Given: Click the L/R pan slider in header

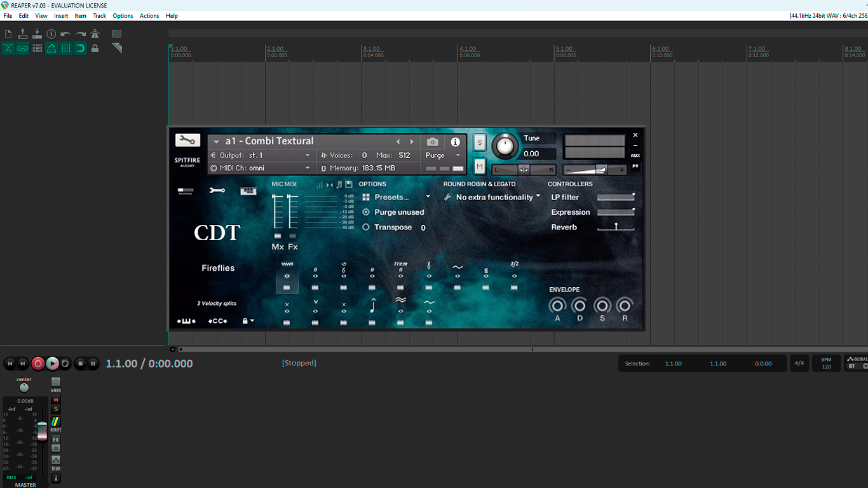Looking at the screenshot, I should pos(524,170).
